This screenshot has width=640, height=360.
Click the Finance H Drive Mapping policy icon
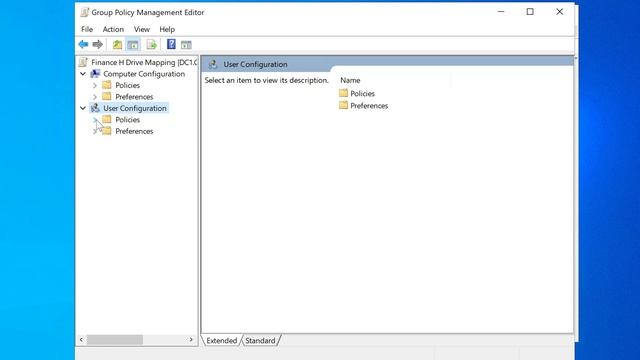(83, 62)
